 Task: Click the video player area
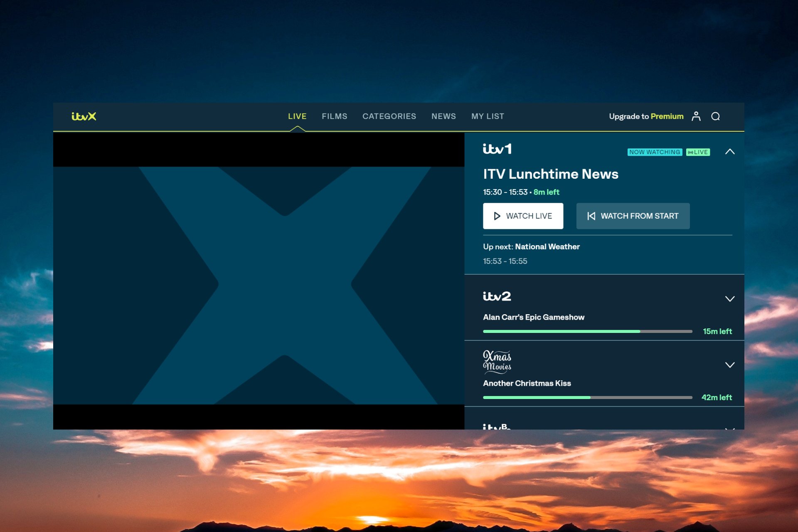(259, 281)
